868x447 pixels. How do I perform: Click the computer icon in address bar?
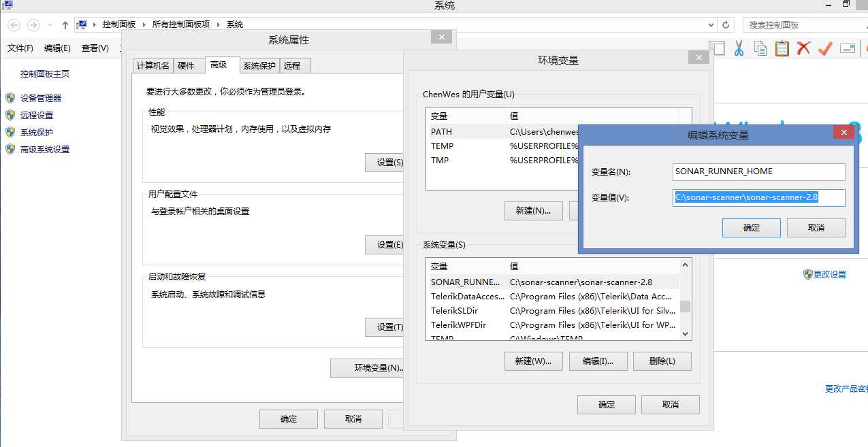coord(82,24)
